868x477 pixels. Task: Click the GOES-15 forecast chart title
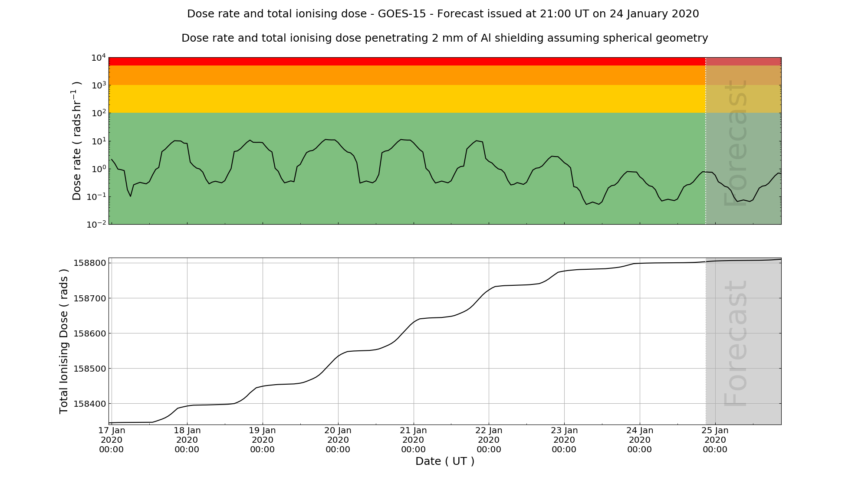[x=443, y=14]
